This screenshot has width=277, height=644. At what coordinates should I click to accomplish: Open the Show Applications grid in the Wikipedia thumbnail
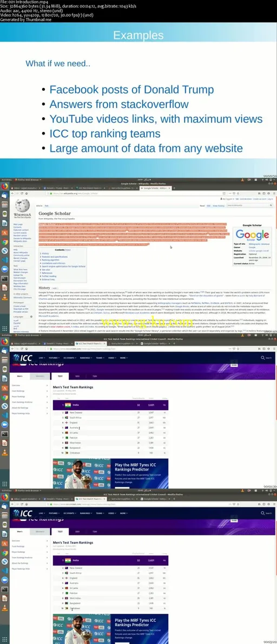point(4,328)
